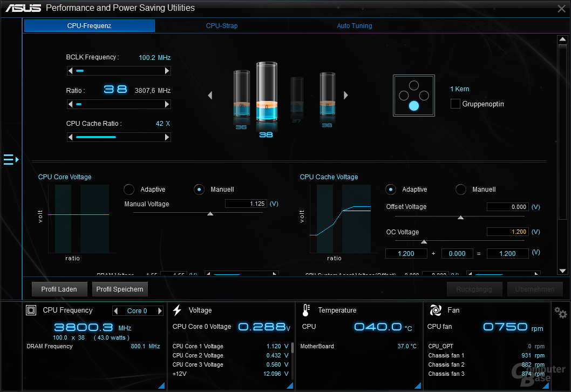
Task: Show previous CPU core cylinder
Action: (x=210, y=96)
